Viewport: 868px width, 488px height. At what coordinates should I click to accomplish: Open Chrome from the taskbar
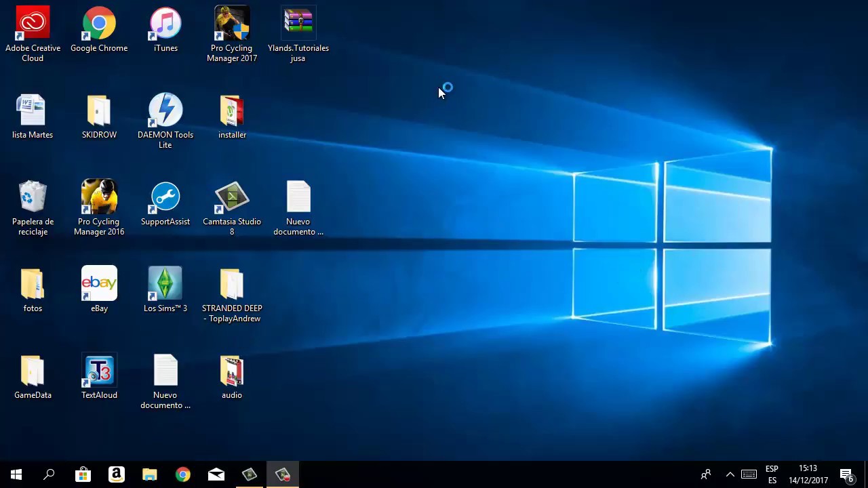point(183,474)
